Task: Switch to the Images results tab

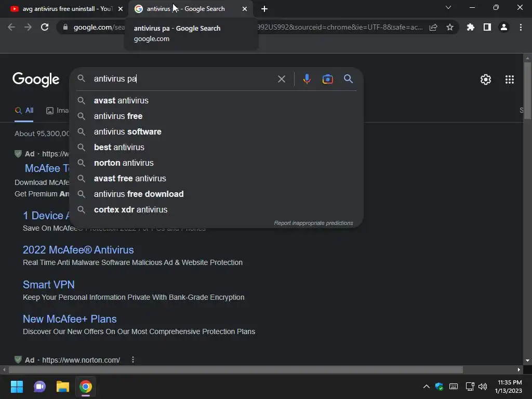Action: coord(58,111)
